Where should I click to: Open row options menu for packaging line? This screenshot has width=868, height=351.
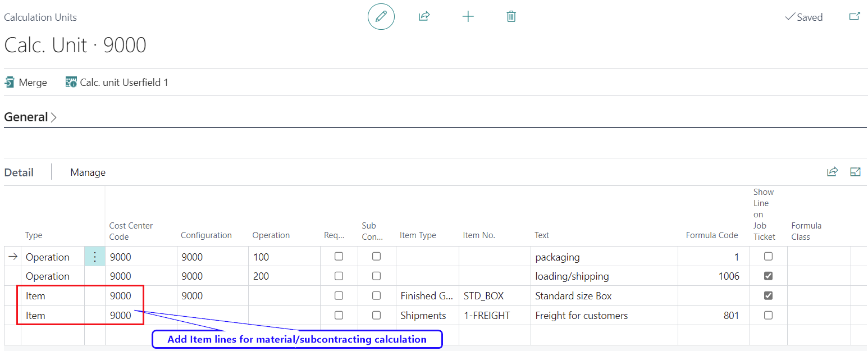click(x=95, y=257)
